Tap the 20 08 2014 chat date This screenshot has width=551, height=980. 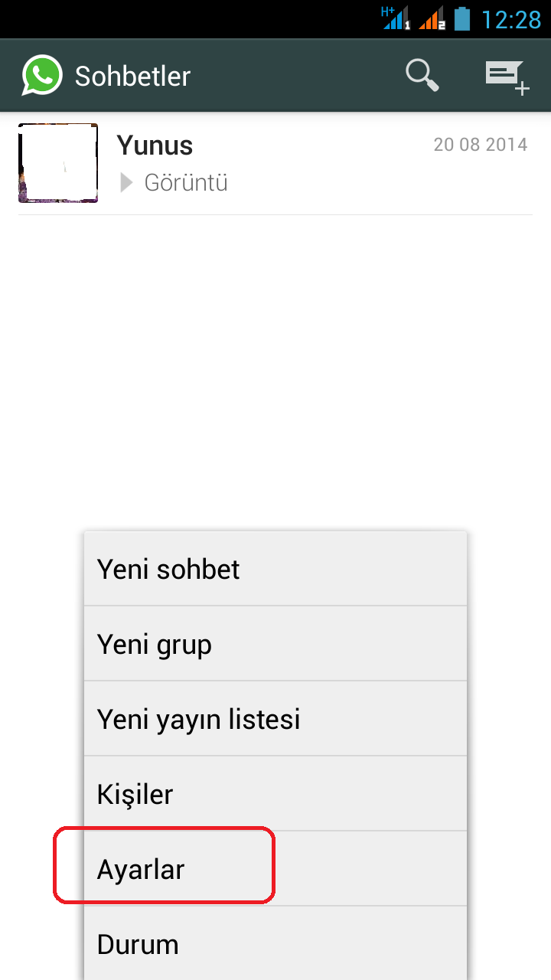click(480, 145)
